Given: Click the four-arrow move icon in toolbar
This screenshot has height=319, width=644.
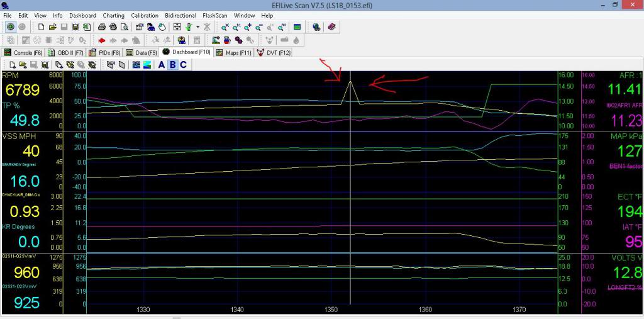Looking at the screenshot, I should (x=177, y=26).
